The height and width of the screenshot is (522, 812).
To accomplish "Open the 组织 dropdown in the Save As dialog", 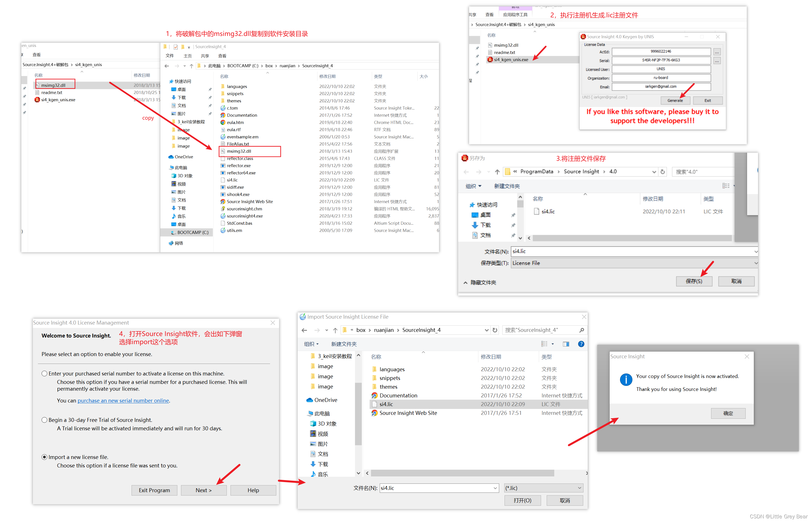I will point(473,186).
